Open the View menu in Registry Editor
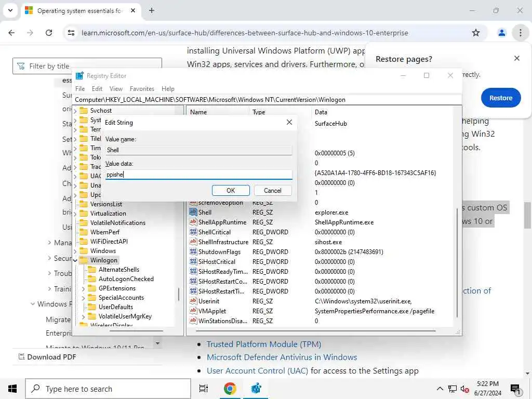The width and height of the screenshot is (532, 399). coord(116,89)
